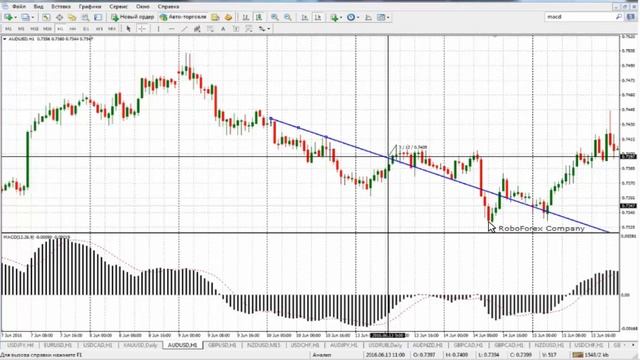Select the Trendline drawing tool
The height and width of the screenshot is (360, 640).
point(184,29)
